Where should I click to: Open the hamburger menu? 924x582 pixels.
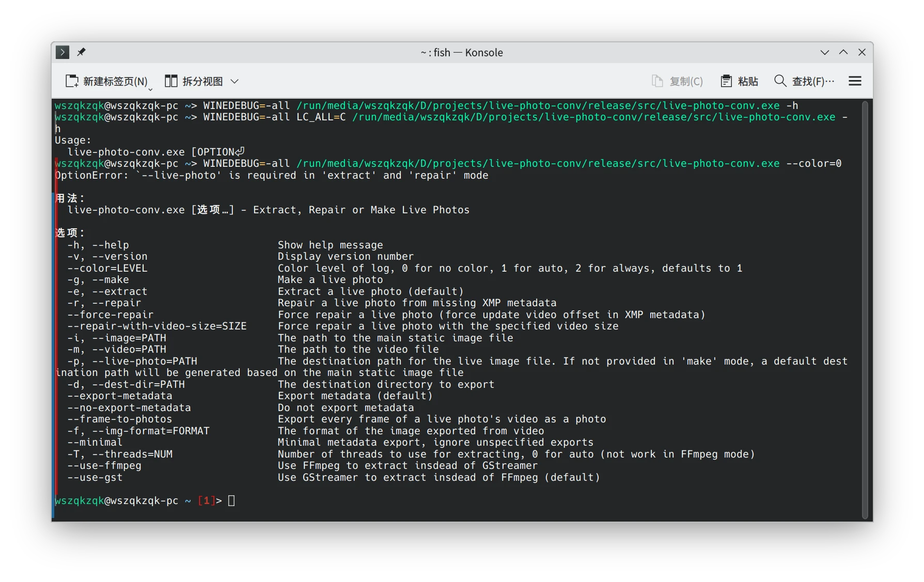coord(855,81)
